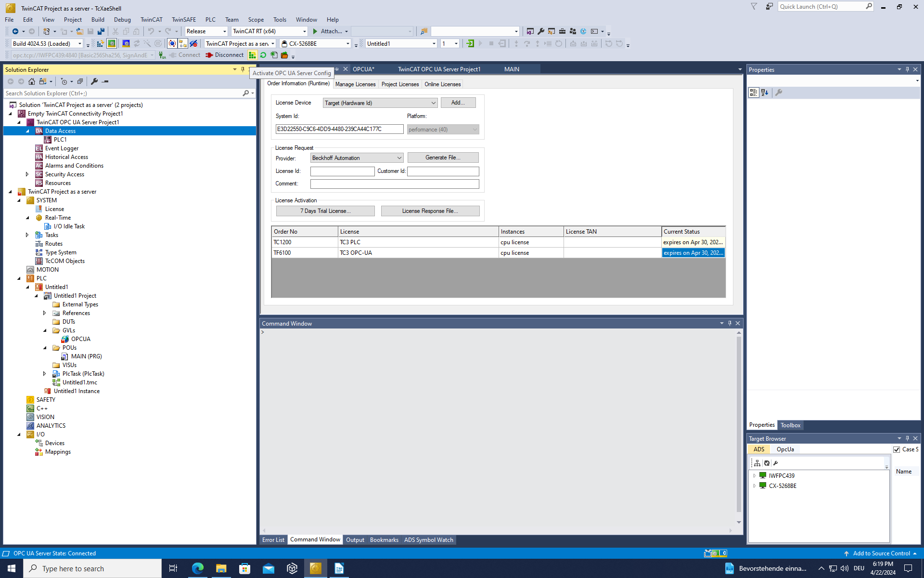Toggle the Case Sensitive checkbox in Target Browser
The width and height of the screenshot is (924, 578).
click(x=897, y=449)
